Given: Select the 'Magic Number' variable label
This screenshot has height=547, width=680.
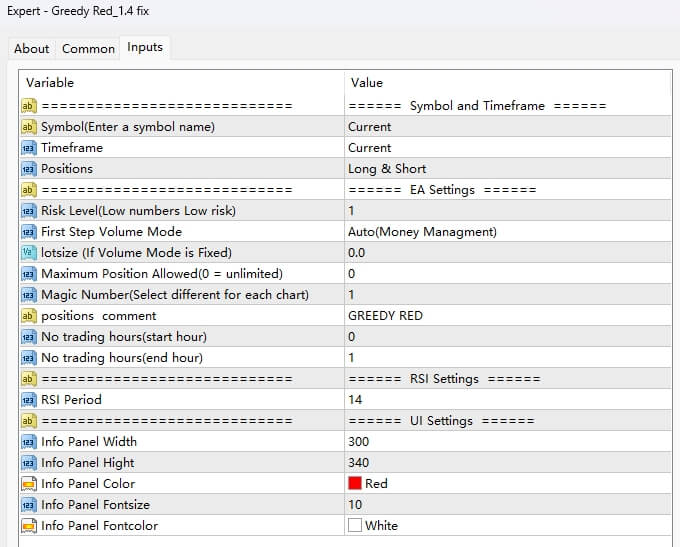Looking at the screenshot, I should (x=175, y=295).
